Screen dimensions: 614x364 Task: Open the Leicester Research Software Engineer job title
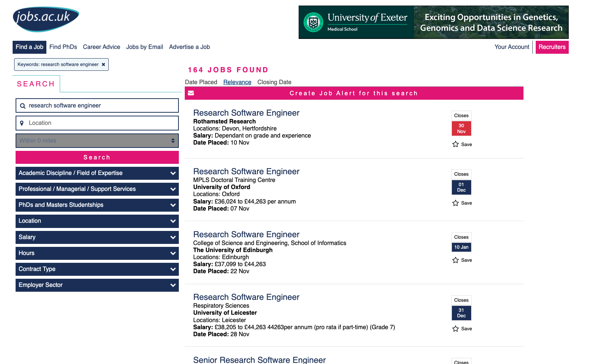coord(246,297)
